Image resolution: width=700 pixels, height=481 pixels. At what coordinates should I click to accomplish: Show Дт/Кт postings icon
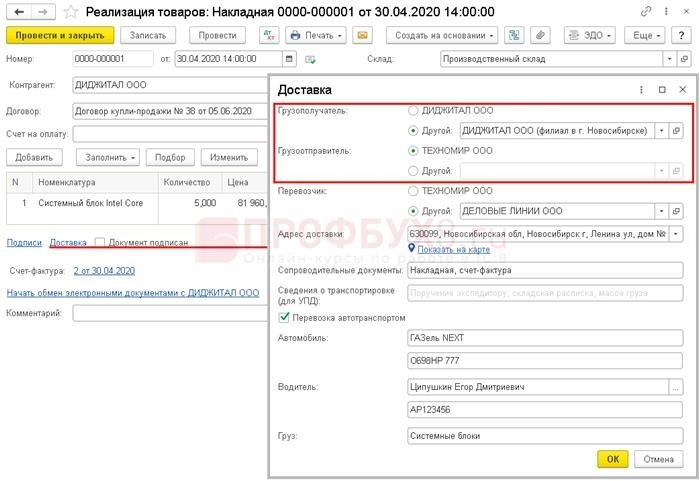pos(269,35)
